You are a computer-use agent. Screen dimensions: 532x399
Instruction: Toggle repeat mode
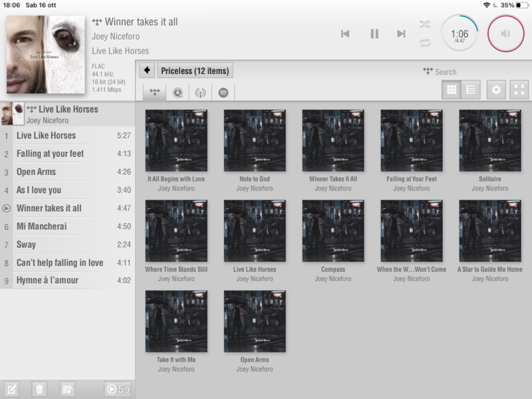pyautogui.click(x=424, y=43)
